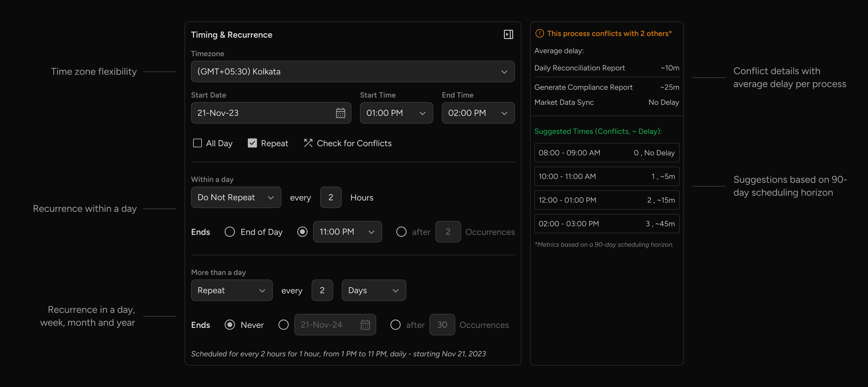Select the End of Day radio button

point(230,232)
